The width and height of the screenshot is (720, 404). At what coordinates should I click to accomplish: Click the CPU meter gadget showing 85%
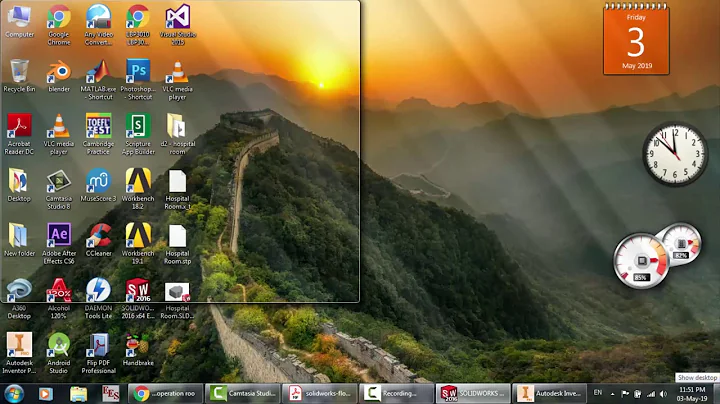[641, 261]
